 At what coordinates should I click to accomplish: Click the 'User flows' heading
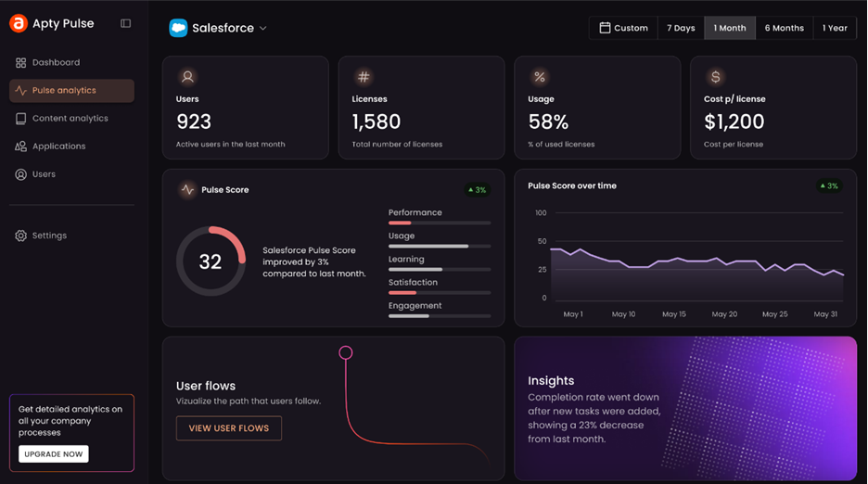[x=205, y=386]
